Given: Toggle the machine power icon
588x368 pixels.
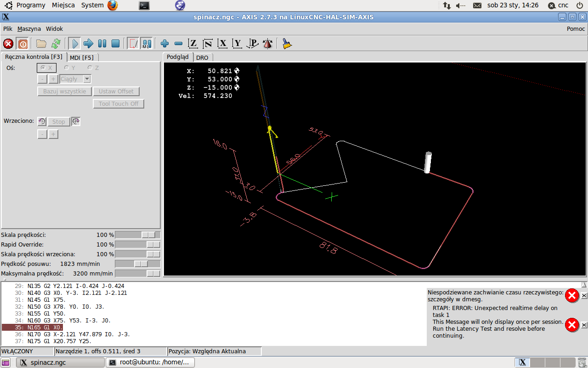Looking at the screenshot, I should [23, 44].
